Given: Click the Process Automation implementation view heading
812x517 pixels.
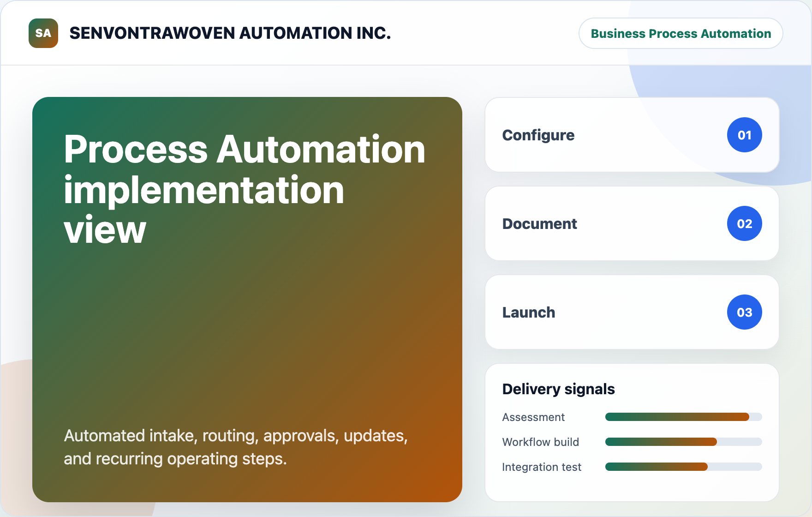Looking at the screenshot, I should (245, 189).
